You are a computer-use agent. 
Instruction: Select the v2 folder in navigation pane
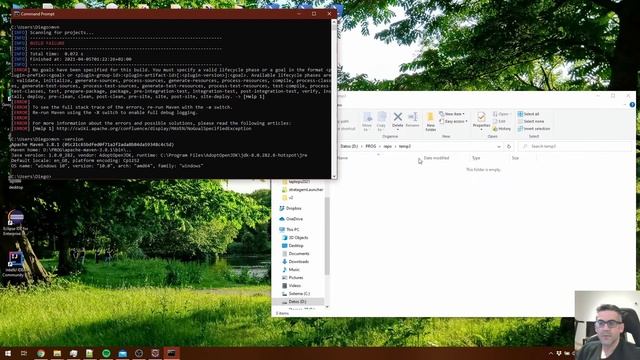click(x=287, y=198)
